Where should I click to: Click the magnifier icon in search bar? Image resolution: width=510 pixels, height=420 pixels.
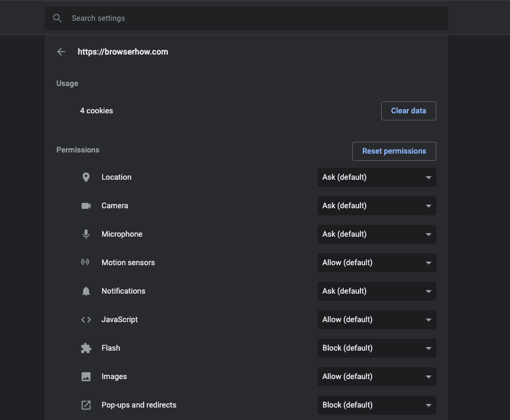click(58, 18)
